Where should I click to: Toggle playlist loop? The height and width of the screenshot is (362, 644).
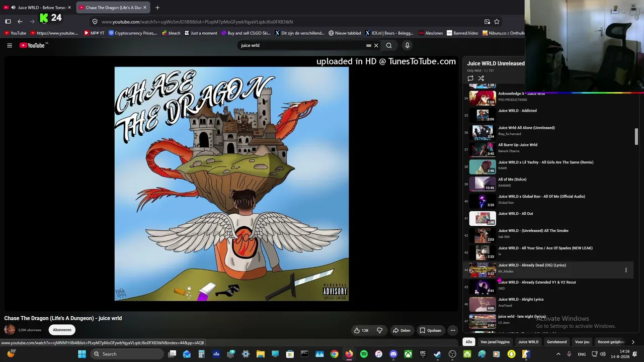(470, 78)
